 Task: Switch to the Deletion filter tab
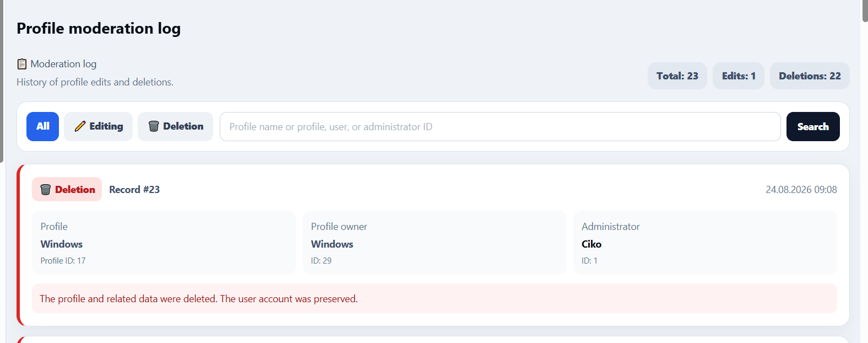click(175, 126)
